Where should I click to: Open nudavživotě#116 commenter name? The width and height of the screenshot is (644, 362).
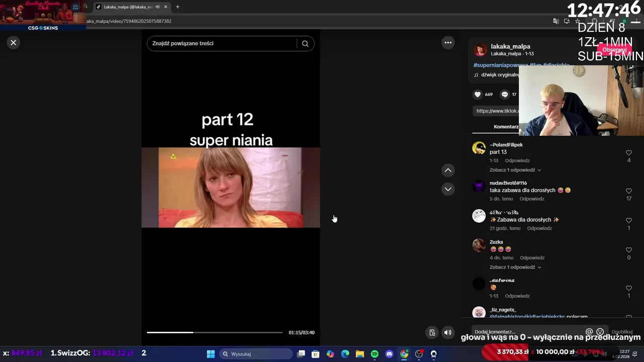click(x=508, y=183)
